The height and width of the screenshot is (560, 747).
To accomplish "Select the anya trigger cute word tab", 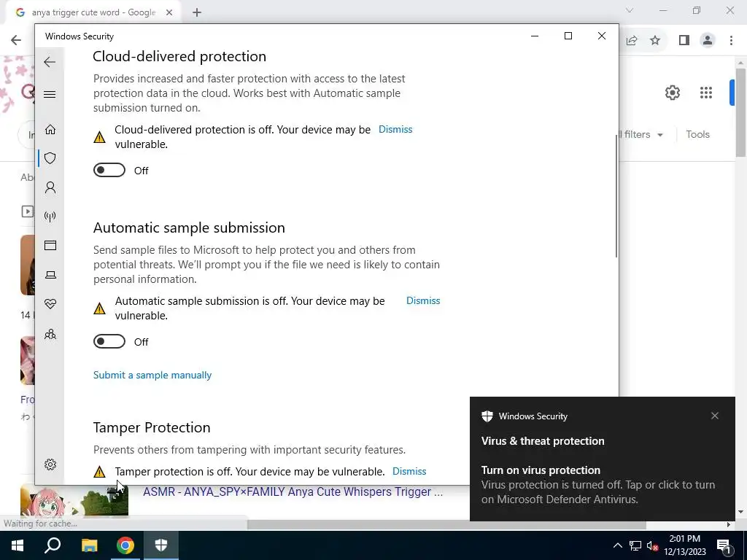I will [93, 13].
